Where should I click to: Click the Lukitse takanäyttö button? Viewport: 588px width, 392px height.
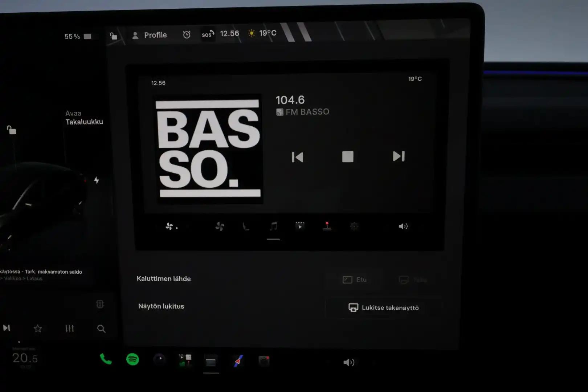click(x=384, y=308)
